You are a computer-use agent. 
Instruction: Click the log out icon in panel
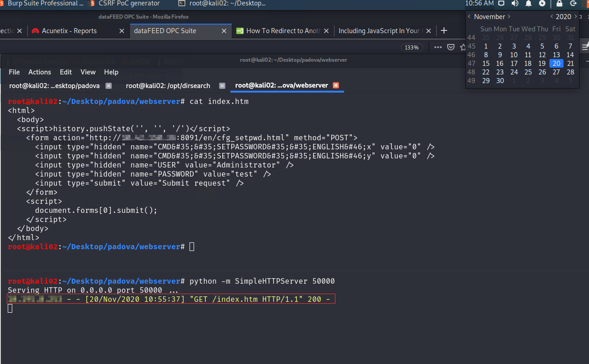click(574, 3)
